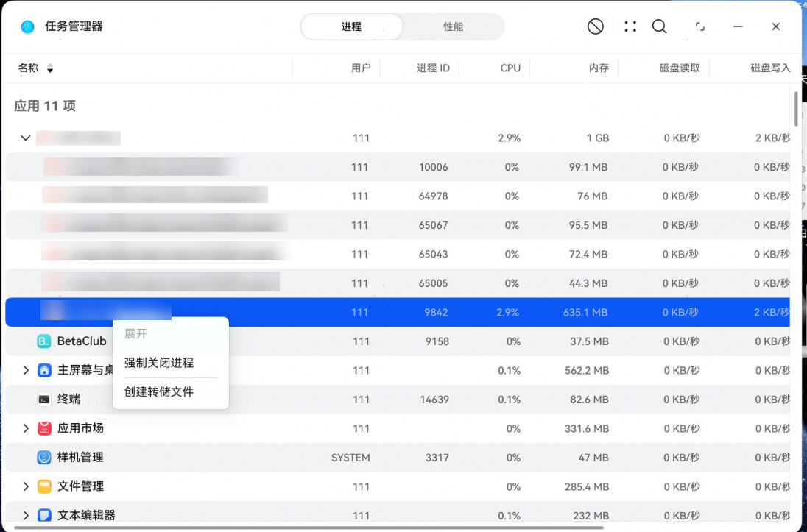The height and width of the screenshot is (532, 807).
Task: Click the prohibit (block process) icon in titlebar
Action: pyautogui.click(x=595, y=26)
